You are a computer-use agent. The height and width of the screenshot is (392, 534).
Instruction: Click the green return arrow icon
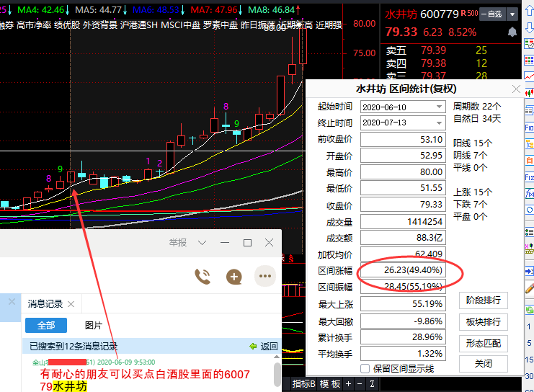tap(253, 347)
